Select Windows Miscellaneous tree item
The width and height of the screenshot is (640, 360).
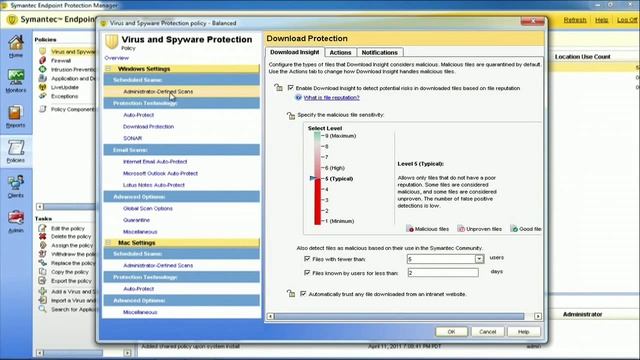point(140,231)
